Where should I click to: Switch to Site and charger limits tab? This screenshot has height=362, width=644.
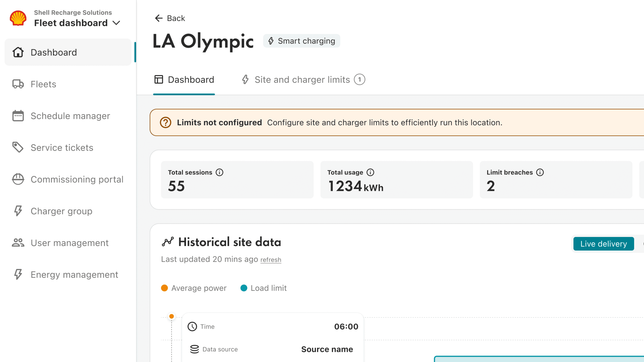(x=303, y=80)
